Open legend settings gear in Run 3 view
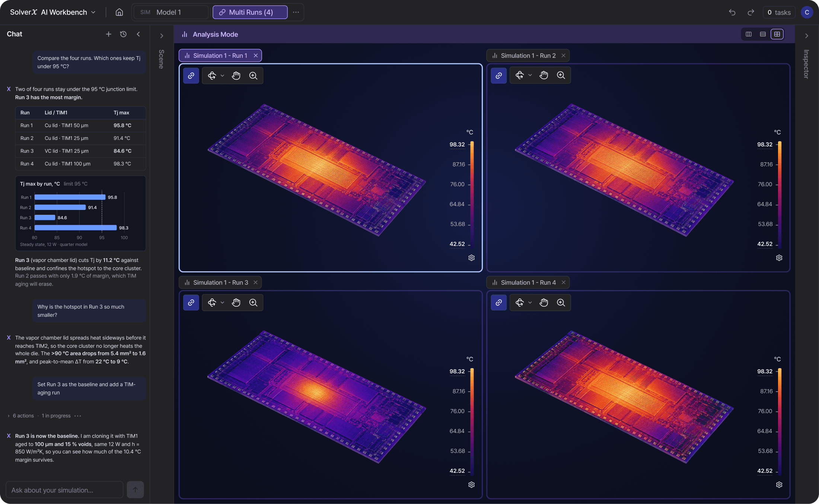Image resolution: width=819 pixels, height=504 pixels. [x=471, y=485]
